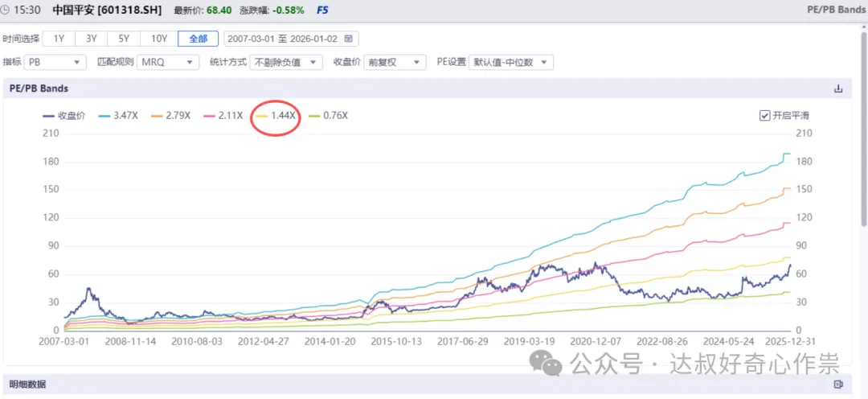868x399 pixels.
Task: Toggle the 2.79X band legend
Action: coord(170,116)
